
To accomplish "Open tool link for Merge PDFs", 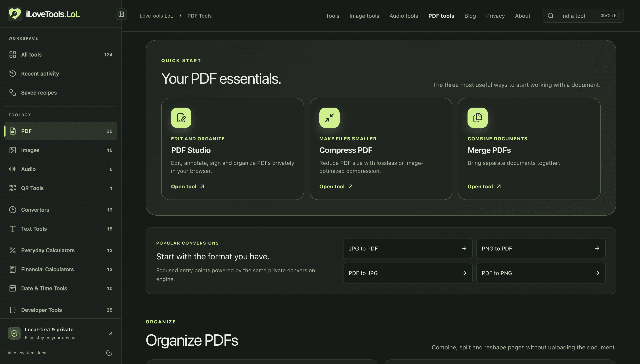I will pos(484,186).
